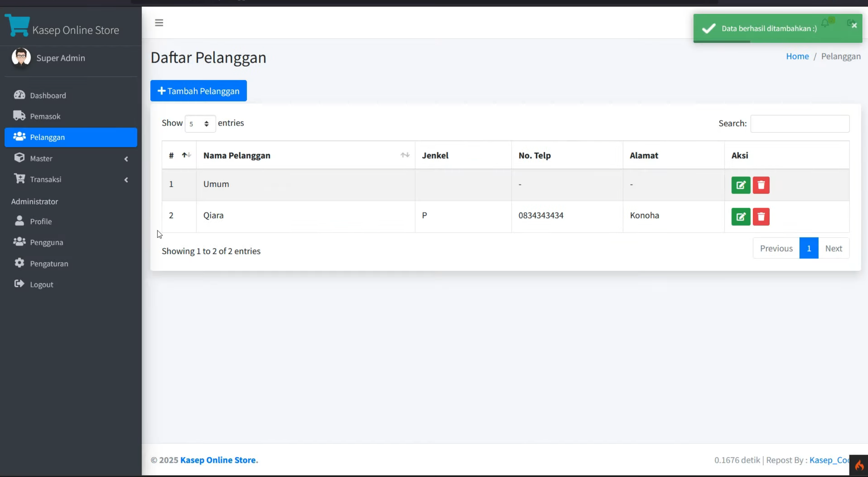
Task: Open the flame debug toolbar icon
Action: 859,465
